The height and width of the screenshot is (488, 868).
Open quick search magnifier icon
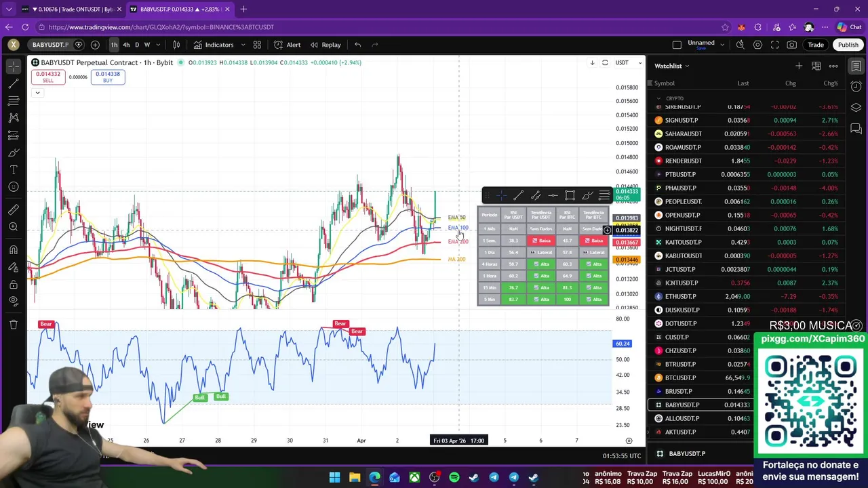(x=741, y=45)
